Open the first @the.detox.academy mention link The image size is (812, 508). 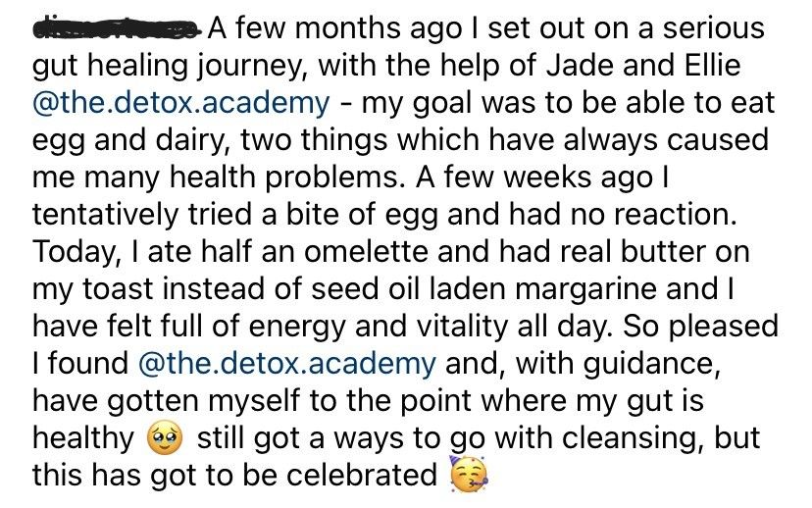pyautogui.click(x=180, y=103)
